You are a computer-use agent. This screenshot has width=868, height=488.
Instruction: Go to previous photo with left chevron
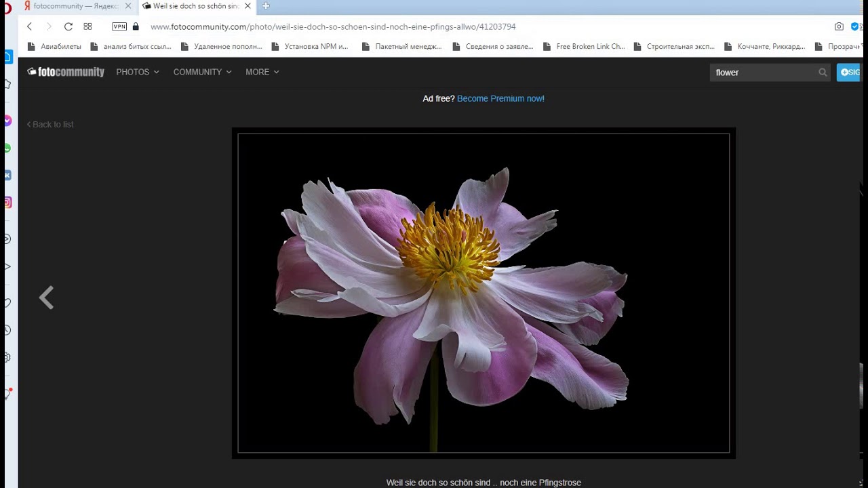coord(46,298)
